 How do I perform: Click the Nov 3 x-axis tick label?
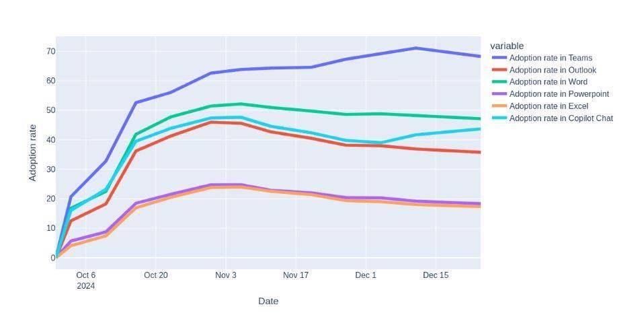tap(226, 275)
